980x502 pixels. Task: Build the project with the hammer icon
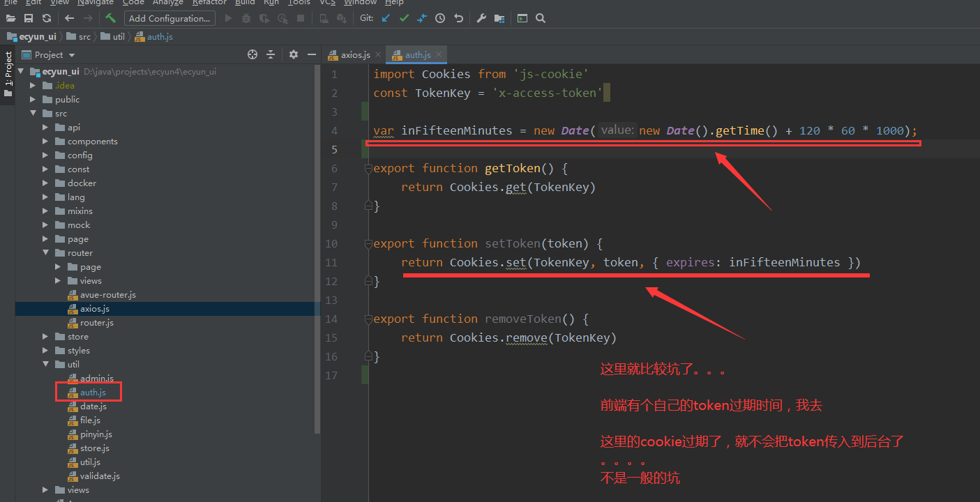click(110, 18)
